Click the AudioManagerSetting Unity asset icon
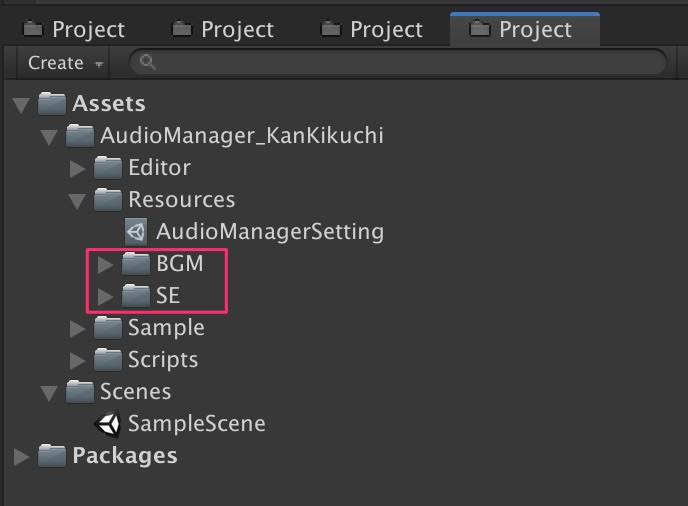This screenshot has width=688, height=506. [136, 232]
